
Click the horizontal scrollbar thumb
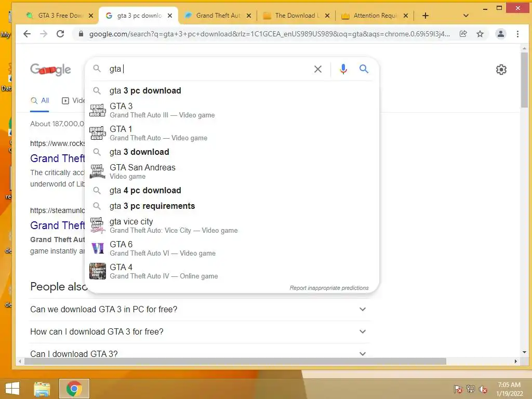tap(235, 362)
